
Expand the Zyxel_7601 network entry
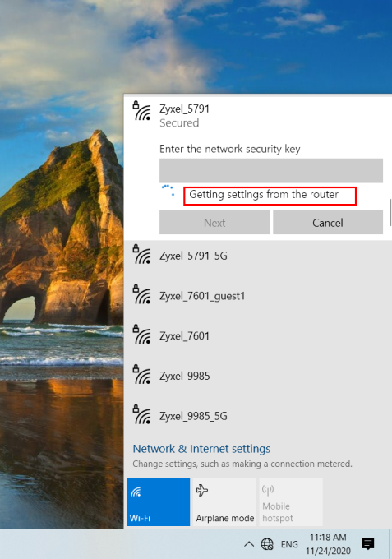[x=258, y=336]
